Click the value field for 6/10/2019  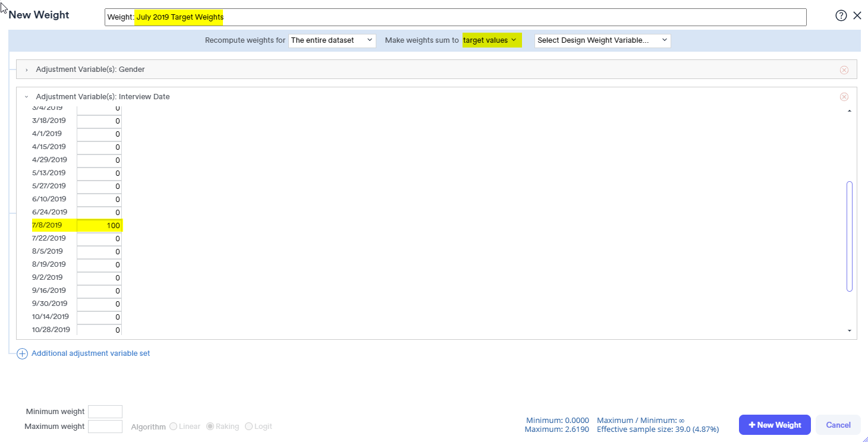click(99, 200)
